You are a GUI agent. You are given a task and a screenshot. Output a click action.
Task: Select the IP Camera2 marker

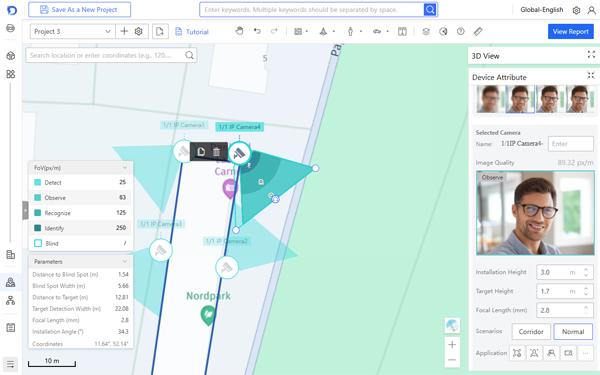pos(227,267)
